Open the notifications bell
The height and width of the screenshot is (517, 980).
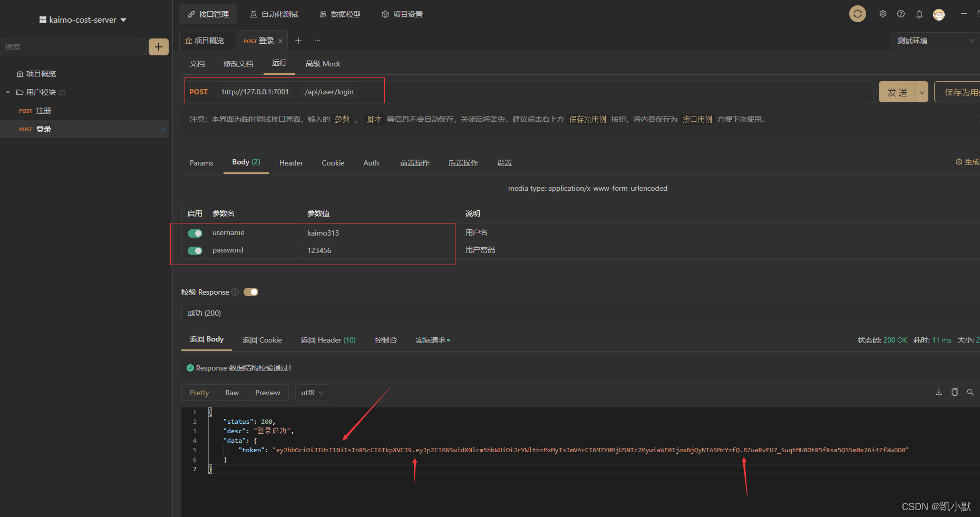[919, 14]
